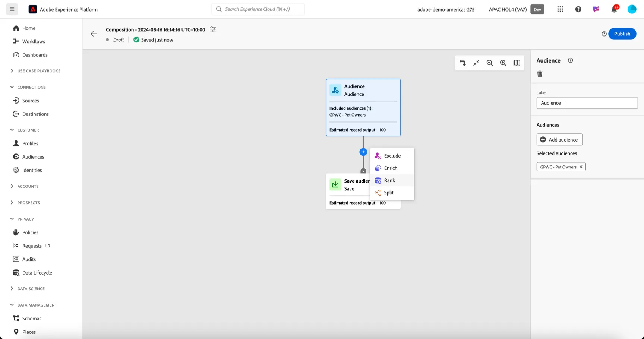Open the apps grid switcher

tap(560, 9)
